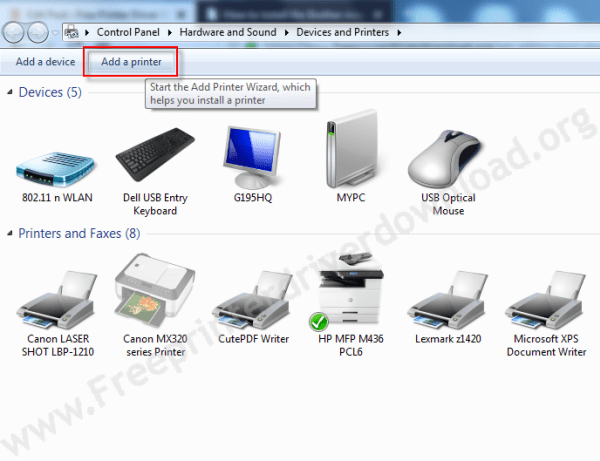Viewport: 600px width, 461px height.
Task: Click the Devices (5) heading text
Action: pos(50,92)
